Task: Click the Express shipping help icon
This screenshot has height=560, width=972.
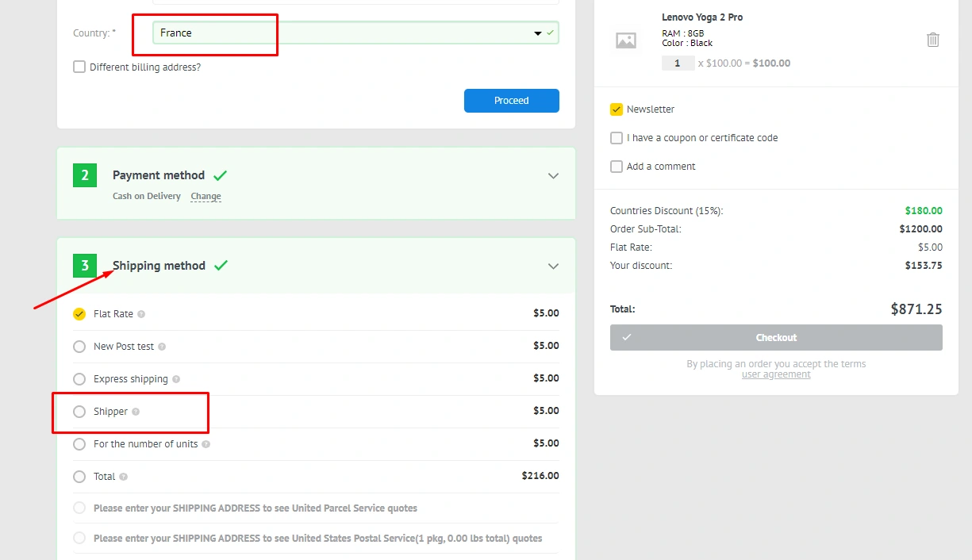Action: (x=176, y=379)
